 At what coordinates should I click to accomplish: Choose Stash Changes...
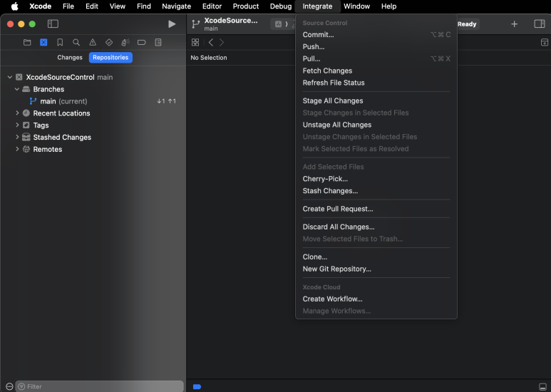point(376,191)
